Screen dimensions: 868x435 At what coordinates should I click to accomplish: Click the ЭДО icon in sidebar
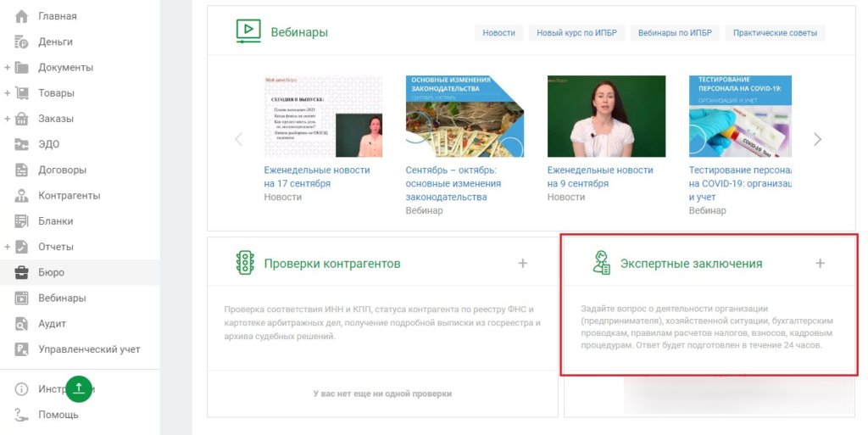22,144
